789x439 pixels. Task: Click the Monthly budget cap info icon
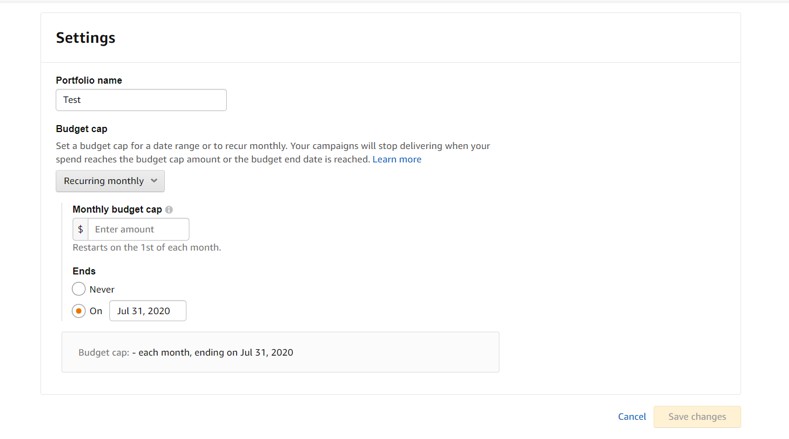169,210
